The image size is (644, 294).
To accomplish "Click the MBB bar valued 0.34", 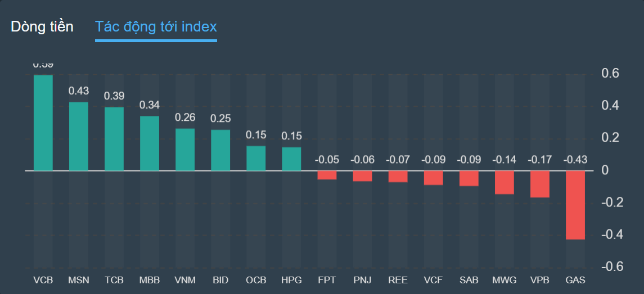I will [150, 143].
